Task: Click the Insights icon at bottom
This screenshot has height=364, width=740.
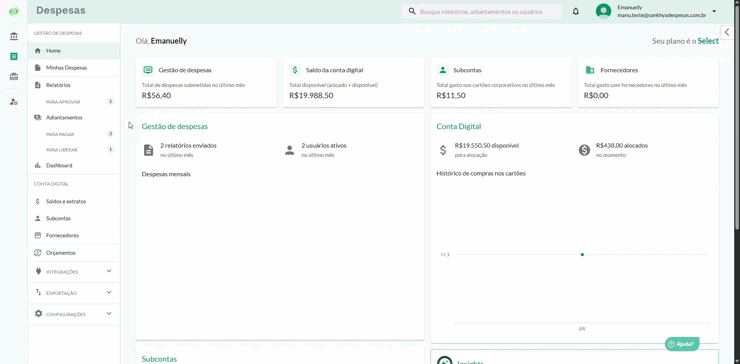Action: point(444,361)
